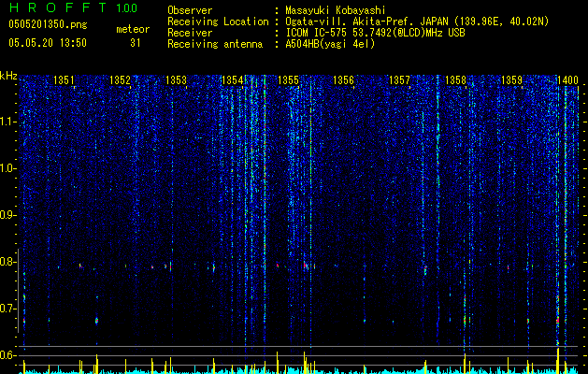Click time marker 1400
The height and width of the screenshot is (374, 588).
point(567,79)
